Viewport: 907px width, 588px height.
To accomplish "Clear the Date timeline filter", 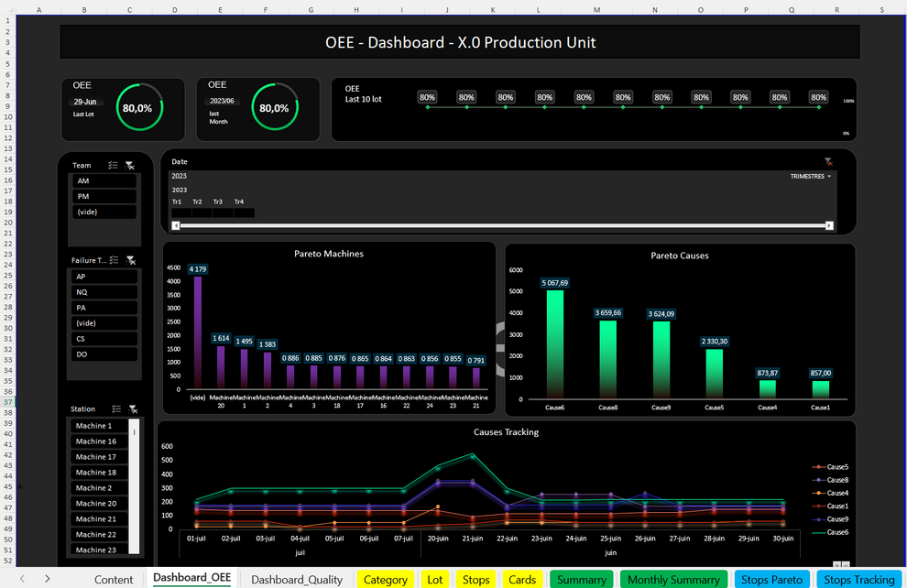I will pyautogui.click(x=829, y=161).
